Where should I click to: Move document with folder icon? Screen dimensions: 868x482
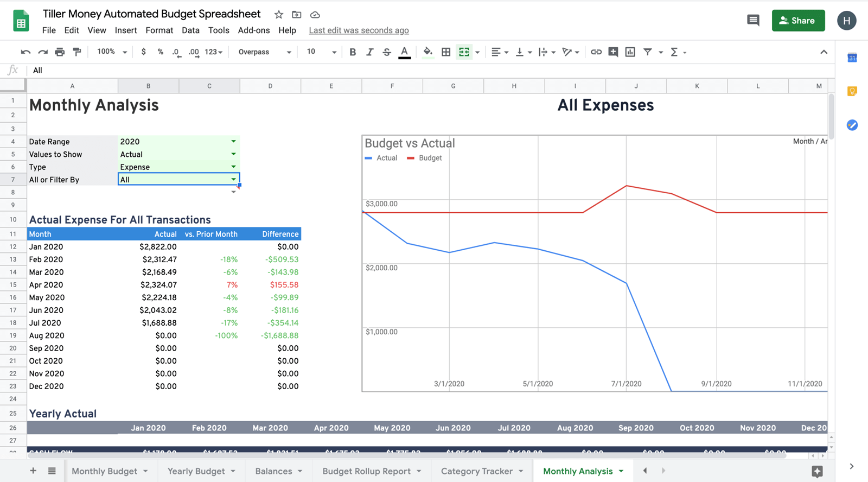click(x=297, y=15)
